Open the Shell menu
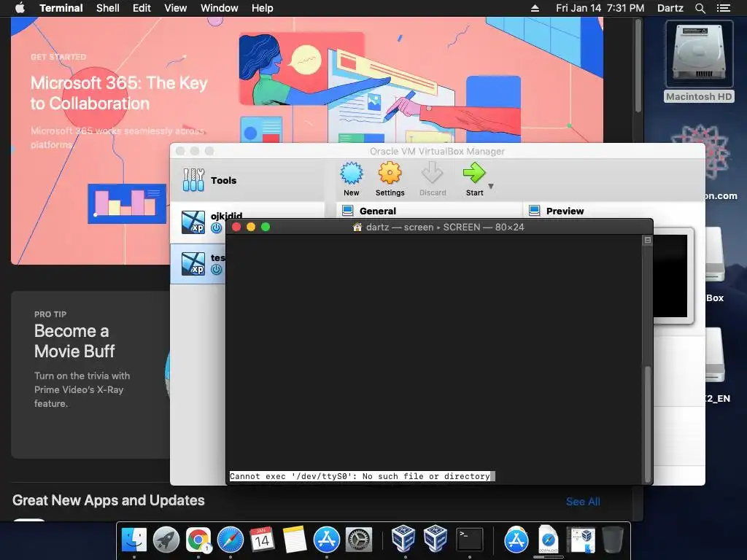 [x=108, y=8]
